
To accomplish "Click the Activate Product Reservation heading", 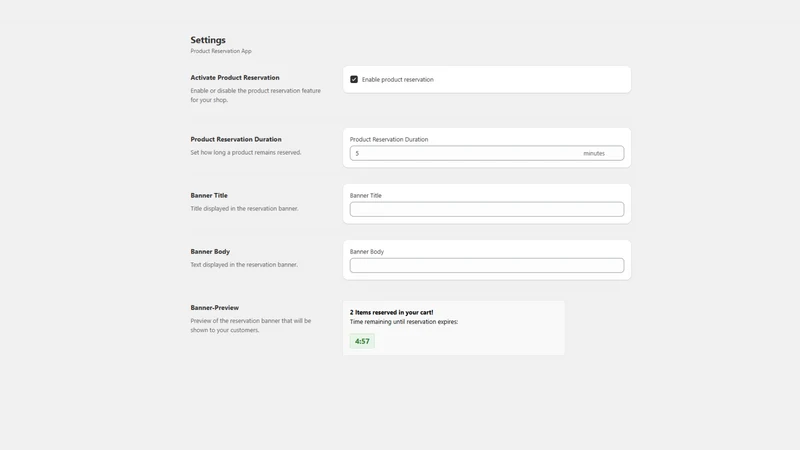I will 235,78.
